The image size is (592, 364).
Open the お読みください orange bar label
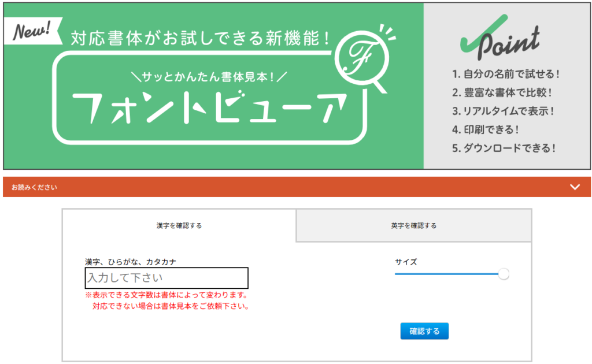[x=34, y=187]
